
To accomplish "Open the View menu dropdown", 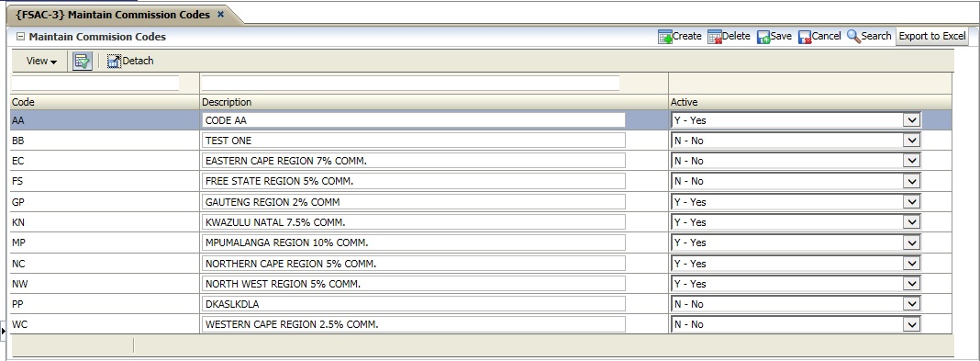I will [x=41, y=61].
